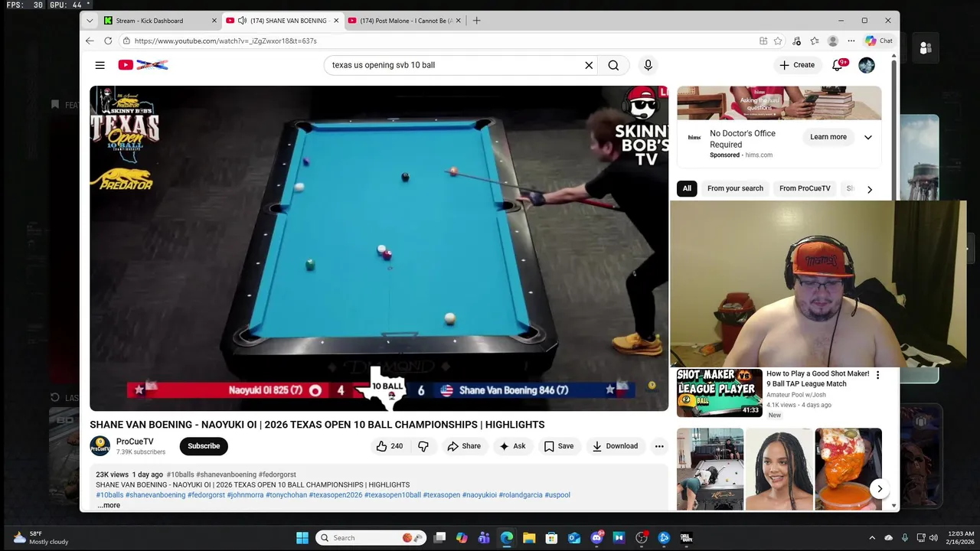Go back in the browser

click(90, 41)
